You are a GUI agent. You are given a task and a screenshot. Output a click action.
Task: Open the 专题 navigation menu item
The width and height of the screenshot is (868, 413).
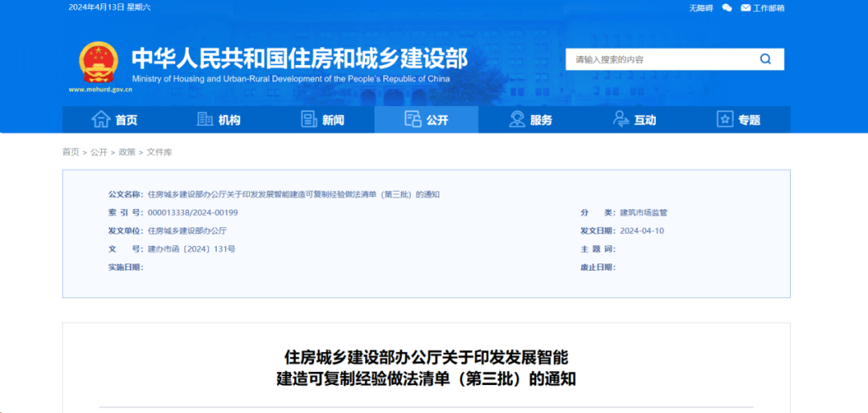[739, 120]
